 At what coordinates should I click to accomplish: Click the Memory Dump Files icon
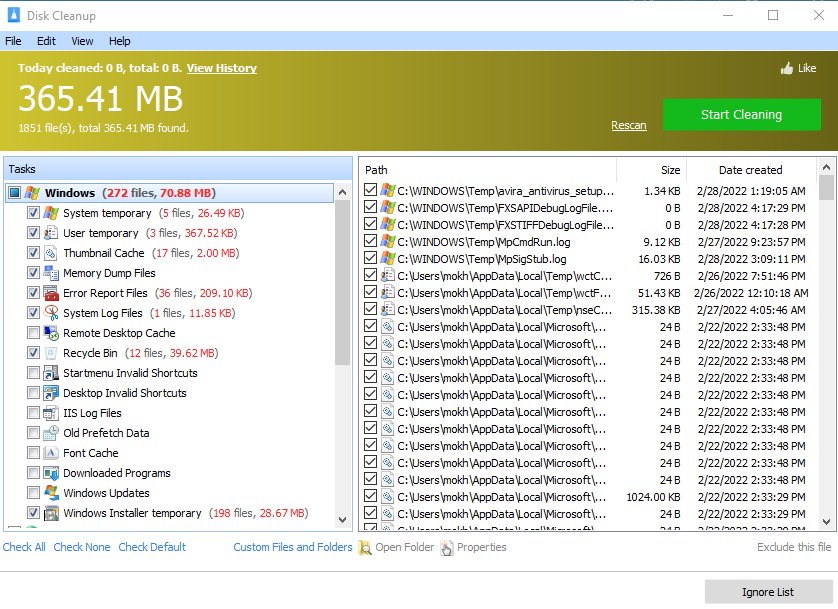[51, 273]
